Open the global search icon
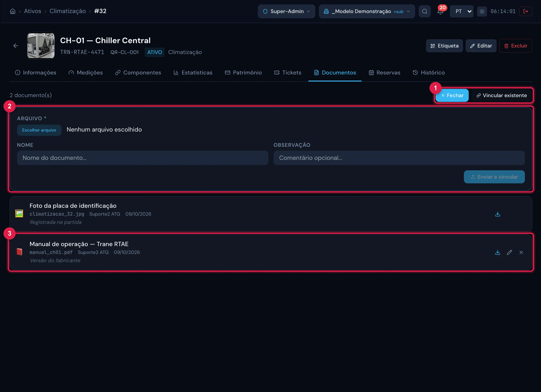541x392 pixels. pyautogui.click(x=425, y=11)
